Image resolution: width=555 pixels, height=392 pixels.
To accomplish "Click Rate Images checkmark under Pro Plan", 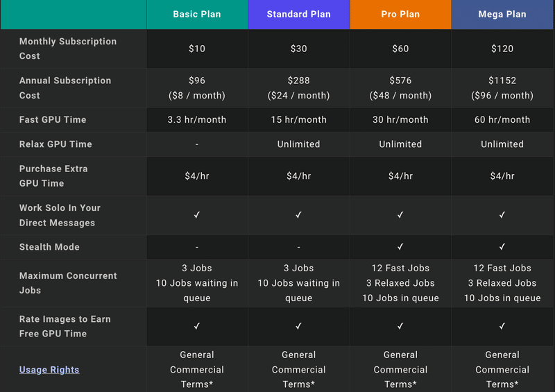I will click(400, 326).
